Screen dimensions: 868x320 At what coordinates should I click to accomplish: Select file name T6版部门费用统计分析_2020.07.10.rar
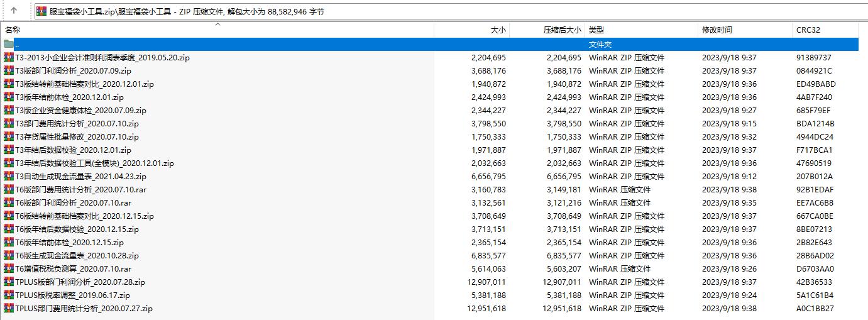80,189
